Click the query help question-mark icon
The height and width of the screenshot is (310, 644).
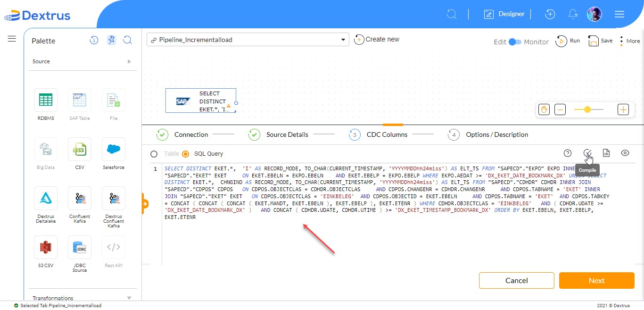[568, 153]
